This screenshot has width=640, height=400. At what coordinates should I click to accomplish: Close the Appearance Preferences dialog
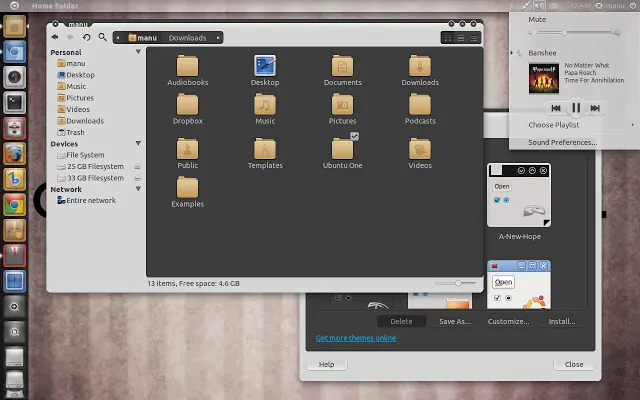[x=574, y=364]
